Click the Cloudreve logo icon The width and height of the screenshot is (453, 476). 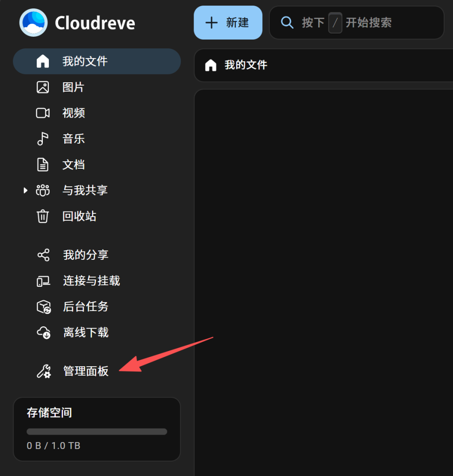pyautogui.click(x=33, y=23)
